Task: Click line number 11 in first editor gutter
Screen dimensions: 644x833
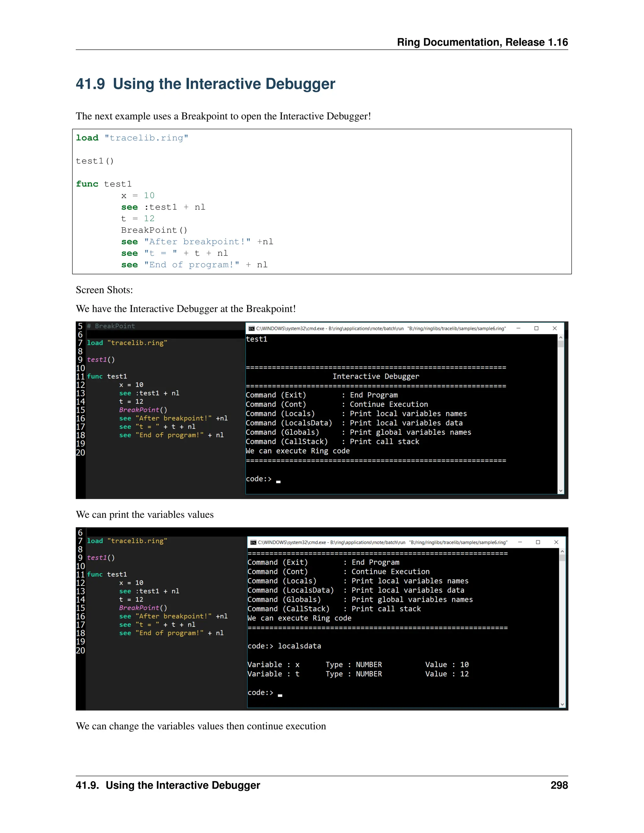Action: pyautogui.click(x=80, y=377)
